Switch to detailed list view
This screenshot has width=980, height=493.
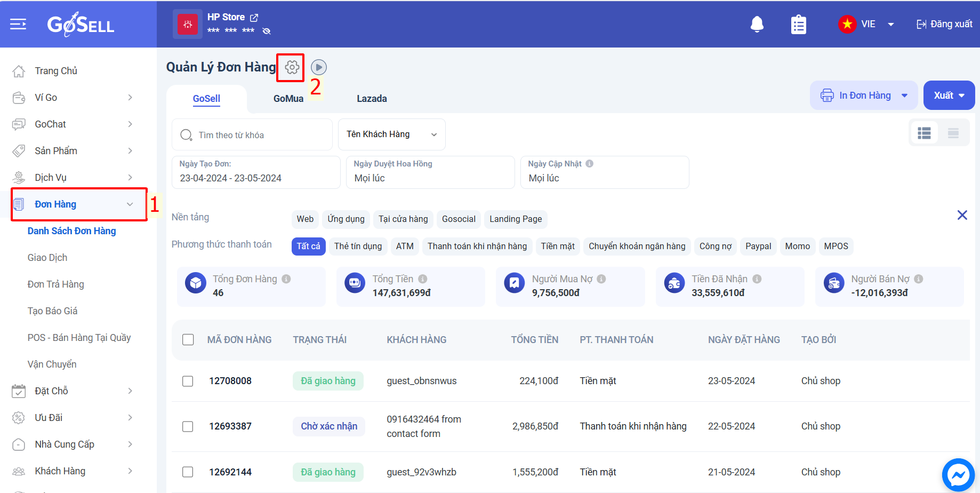tap(924, 133)
